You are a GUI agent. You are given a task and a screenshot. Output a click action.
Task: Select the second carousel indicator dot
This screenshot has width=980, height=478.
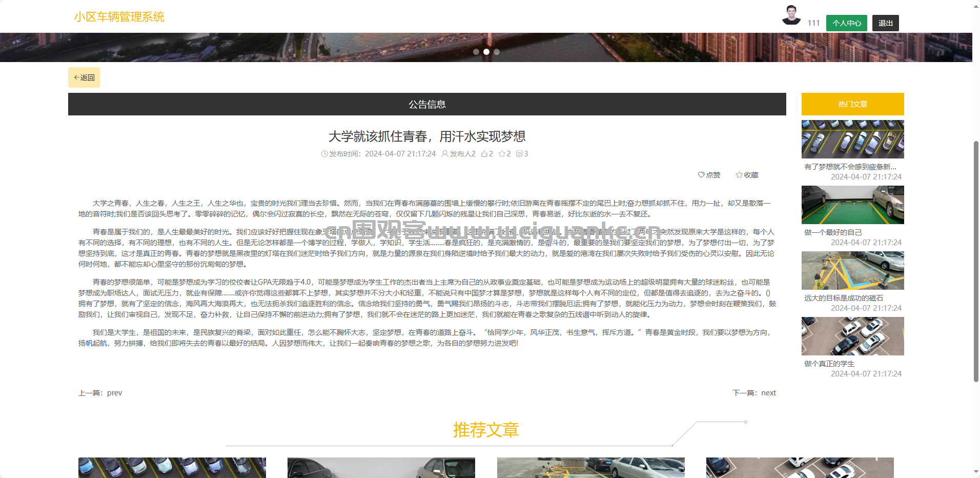pos(486,52)
